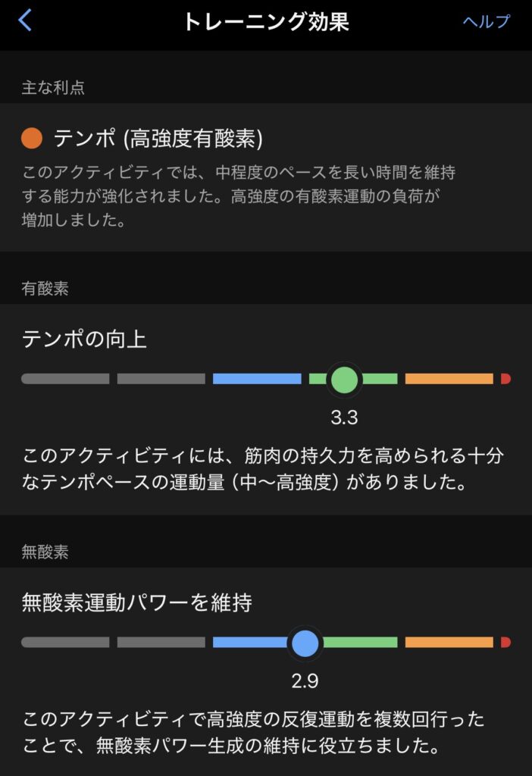This screenshot has height=776, width=532.
Task: Tap the red end of aerobic bar
Action: (505, 379)
